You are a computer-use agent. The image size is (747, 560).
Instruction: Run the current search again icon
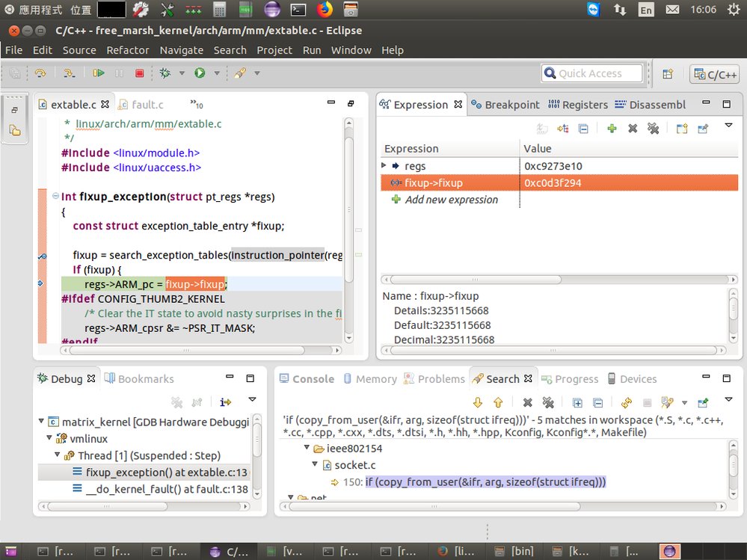pos(627,403)
